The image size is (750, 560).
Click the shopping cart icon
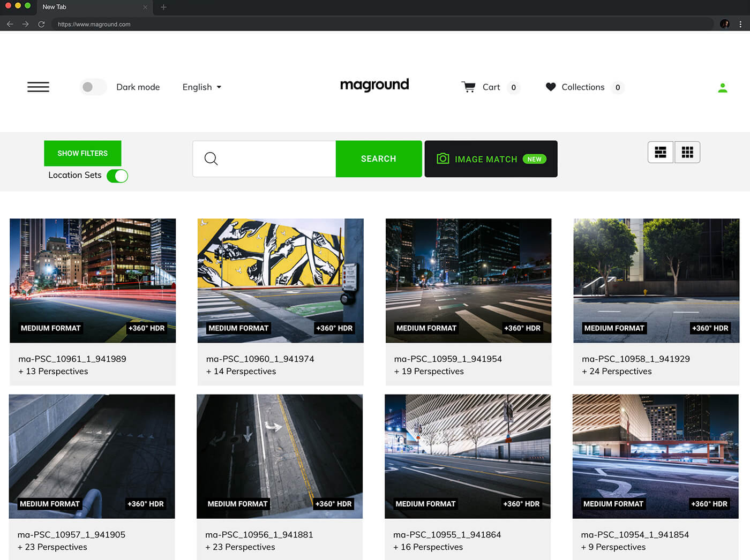tap(468, 87)
